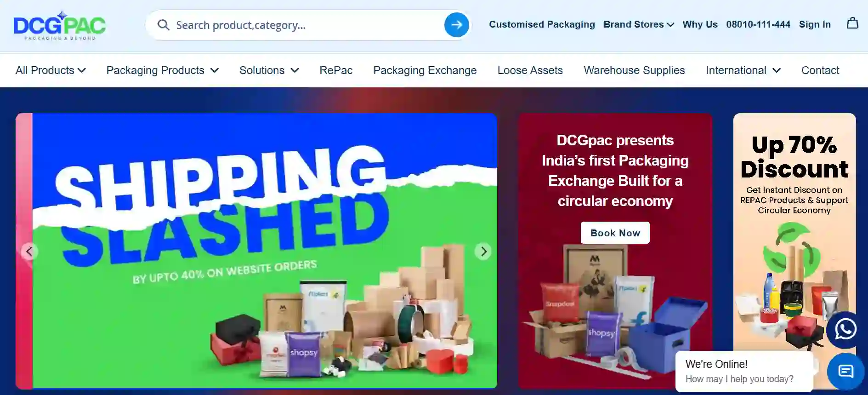Open Packaging Exchange menu item
The height and width of the screenshot is (395, 868).
425,70
